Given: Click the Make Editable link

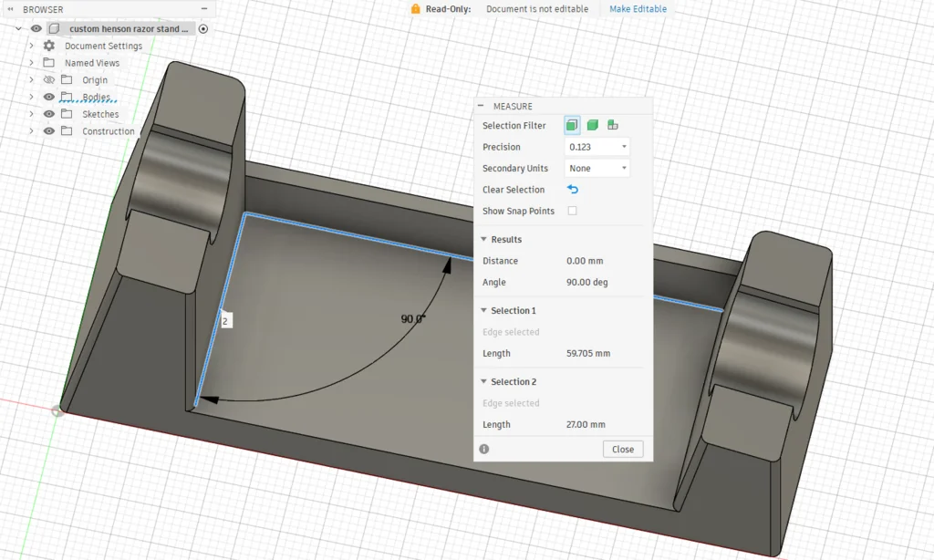Looking at the screenshot, I should (638, 9).
